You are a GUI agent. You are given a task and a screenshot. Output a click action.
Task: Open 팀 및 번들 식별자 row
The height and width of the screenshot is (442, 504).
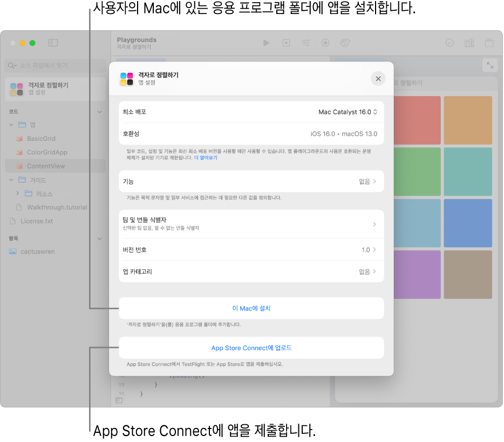[x=251, y=224]
